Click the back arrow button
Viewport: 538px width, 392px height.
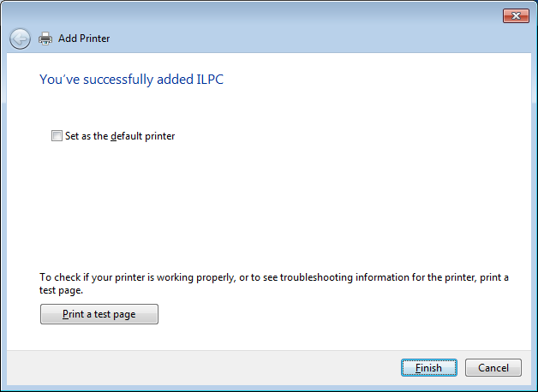coord(20,39)
